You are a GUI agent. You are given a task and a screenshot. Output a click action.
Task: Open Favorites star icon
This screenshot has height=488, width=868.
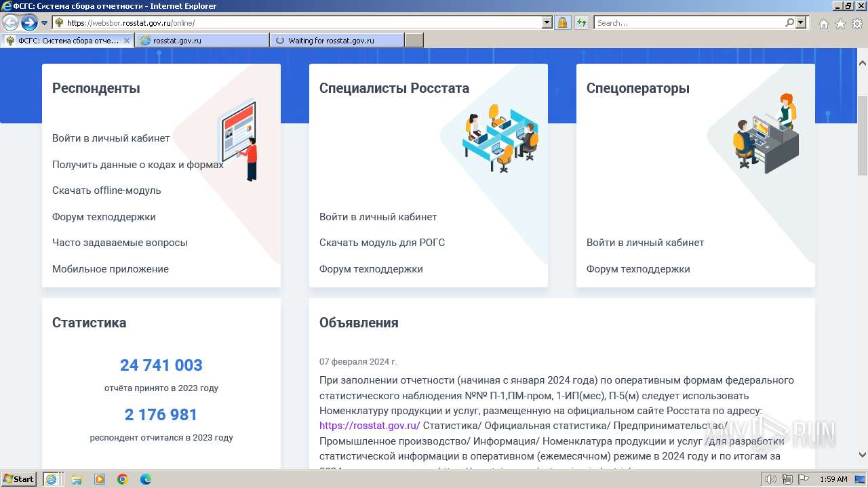840,24
